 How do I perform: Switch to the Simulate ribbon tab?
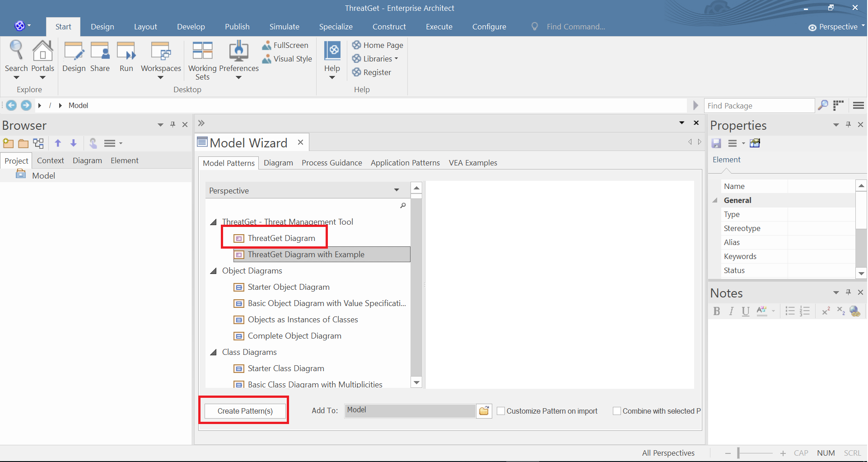point(284,27)
